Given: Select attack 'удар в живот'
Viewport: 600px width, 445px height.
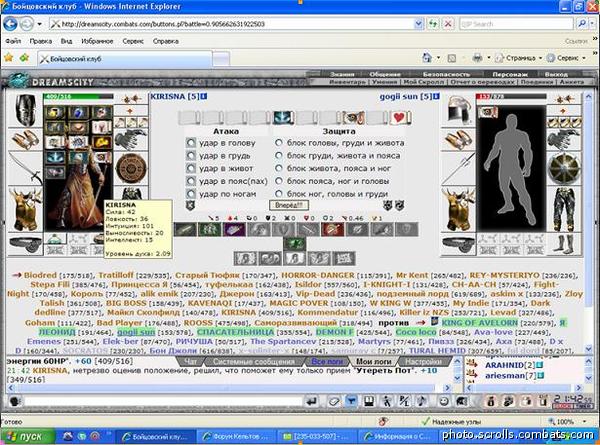Looking at the screenshot, I should click(191, 168).
